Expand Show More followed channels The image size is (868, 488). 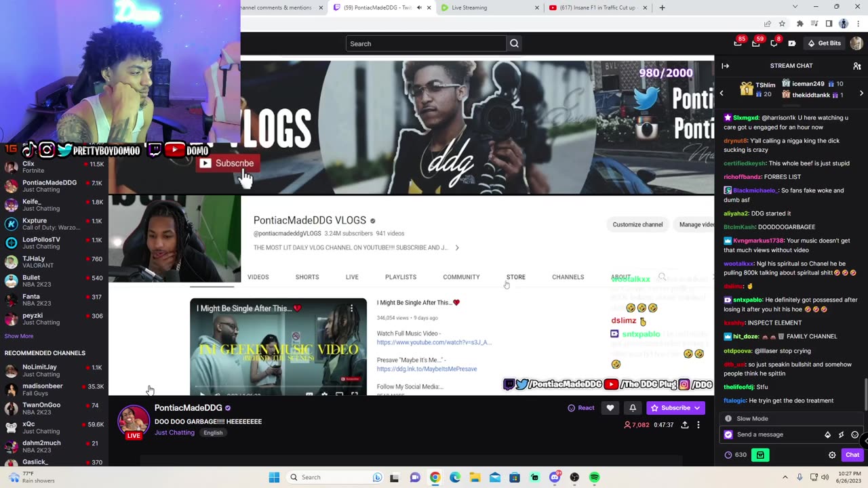tap(18, 336)
